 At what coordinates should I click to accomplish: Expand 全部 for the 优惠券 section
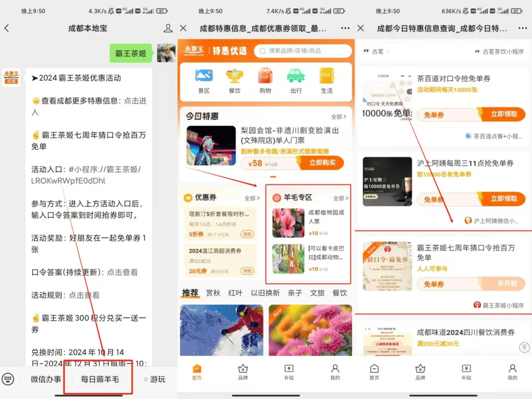[x=252, y=198]
